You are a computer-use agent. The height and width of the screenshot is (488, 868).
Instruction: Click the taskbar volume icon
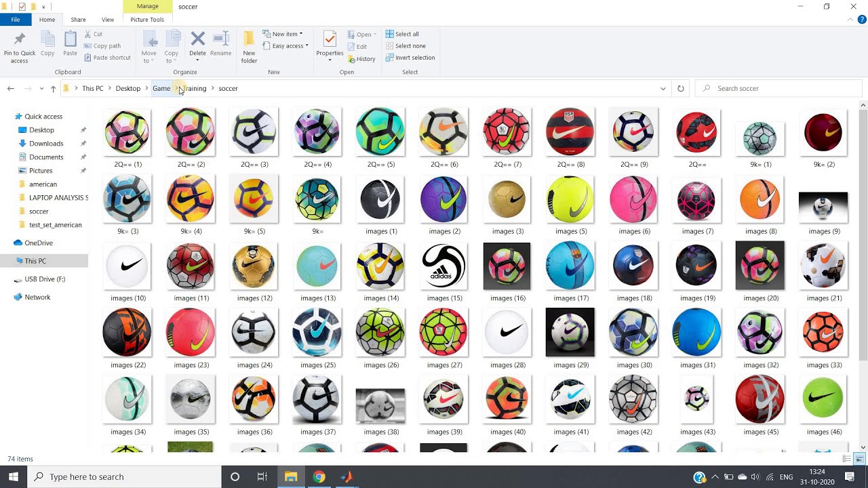point(755,477)
